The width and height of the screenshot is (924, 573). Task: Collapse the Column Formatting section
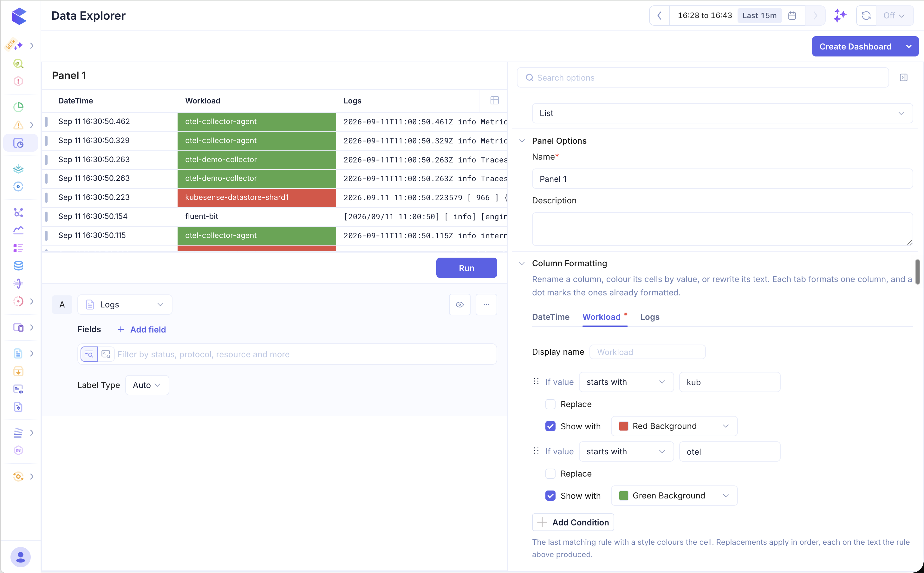coord(522,263)
